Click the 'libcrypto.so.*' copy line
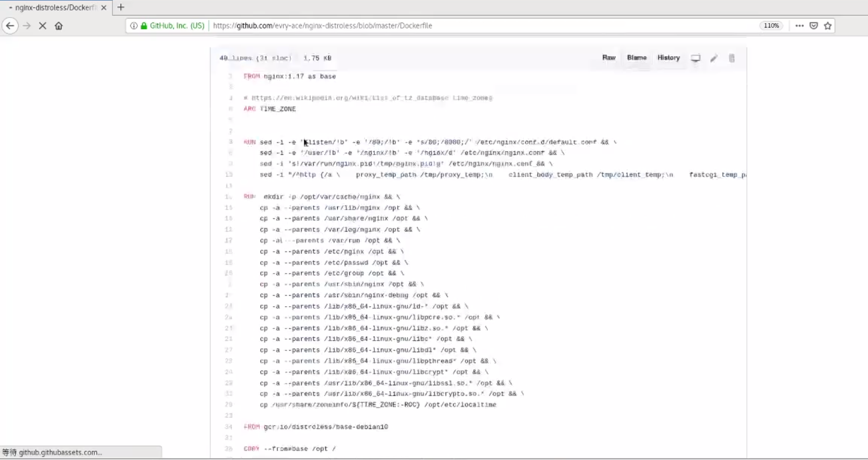 click(x=392, y=394)
